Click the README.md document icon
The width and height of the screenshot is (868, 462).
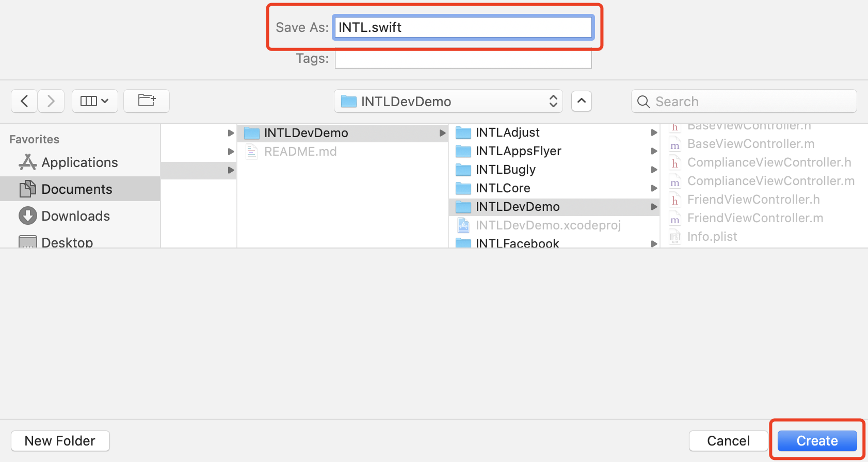pyautogui.click(x=251, y=152)
